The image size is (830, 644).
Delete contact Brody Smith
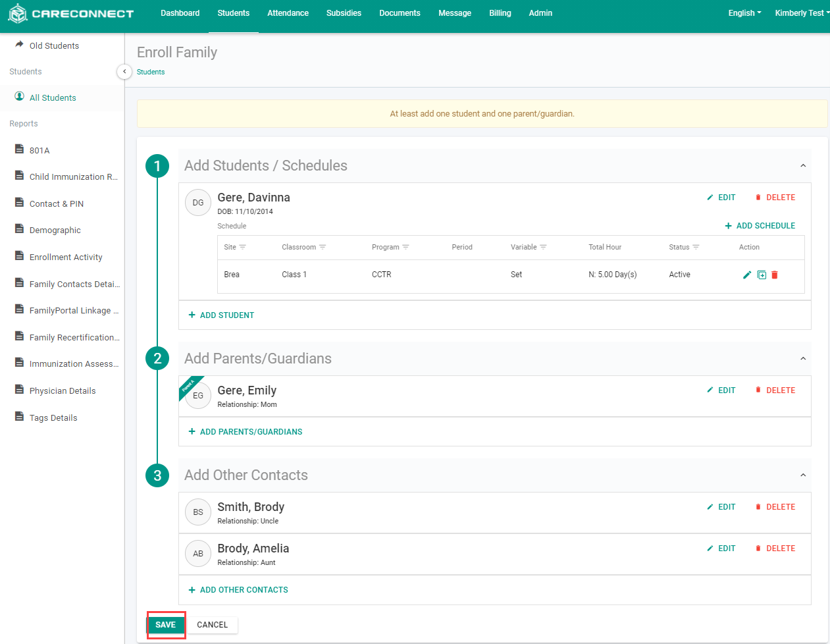pyautogui.click(x=775, y=507)
